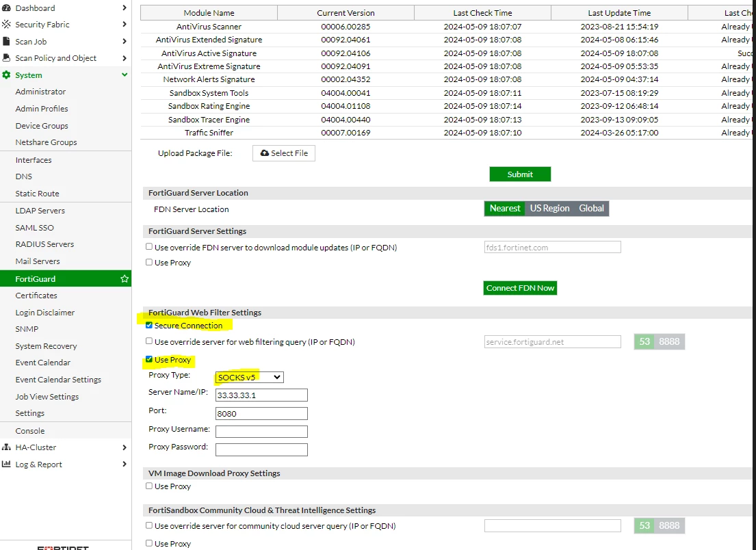Expand the HA-Cluster chevron
756x550 pixels.
(125, 447)
